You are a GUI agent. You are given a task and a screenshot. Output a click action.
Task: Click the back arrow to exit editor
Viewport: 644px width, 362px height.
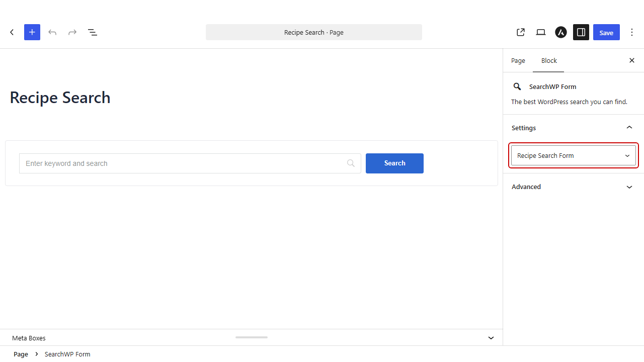tap(12, 32)
